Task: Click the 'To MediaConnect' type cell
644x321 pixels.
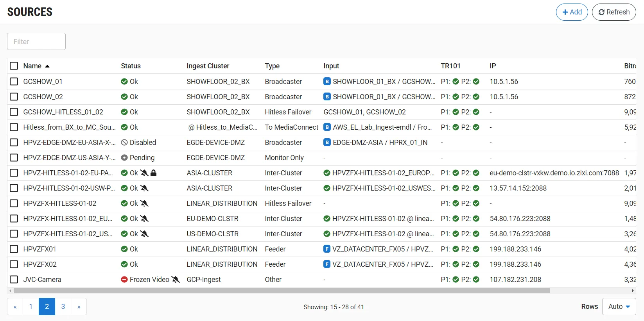Action: [292, 127]
